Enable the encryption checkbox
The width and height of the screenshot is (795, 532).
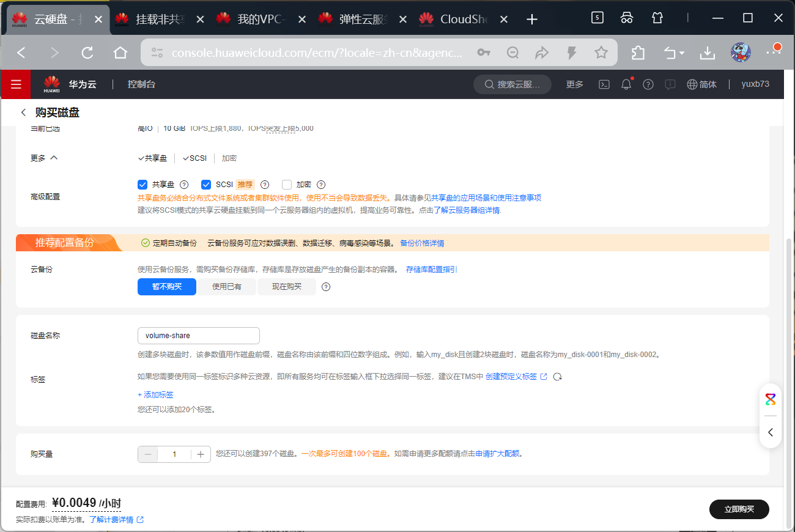click(x=287, y=185)
